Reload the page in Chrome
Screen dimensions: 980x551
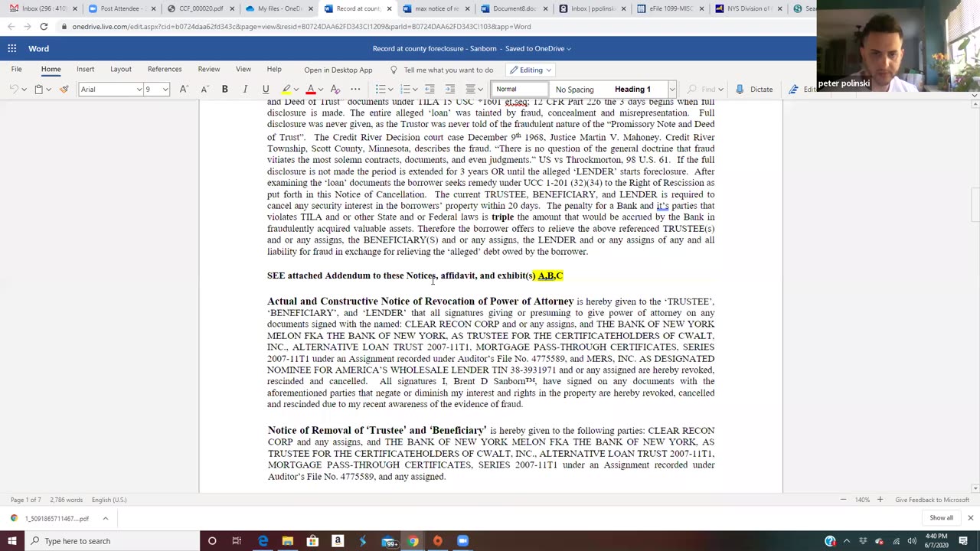[x=44, y=27]
